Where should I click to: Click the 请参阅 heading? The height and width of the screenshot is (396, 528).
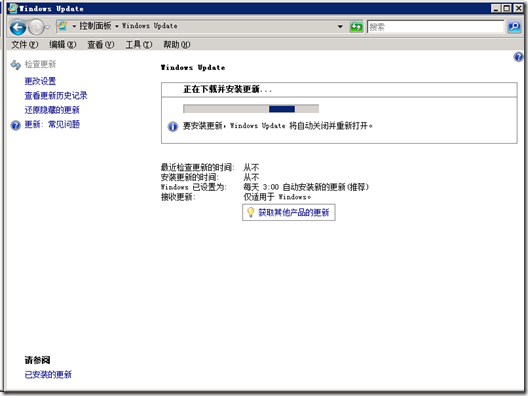pyautogui.click(x=37, y=360)
